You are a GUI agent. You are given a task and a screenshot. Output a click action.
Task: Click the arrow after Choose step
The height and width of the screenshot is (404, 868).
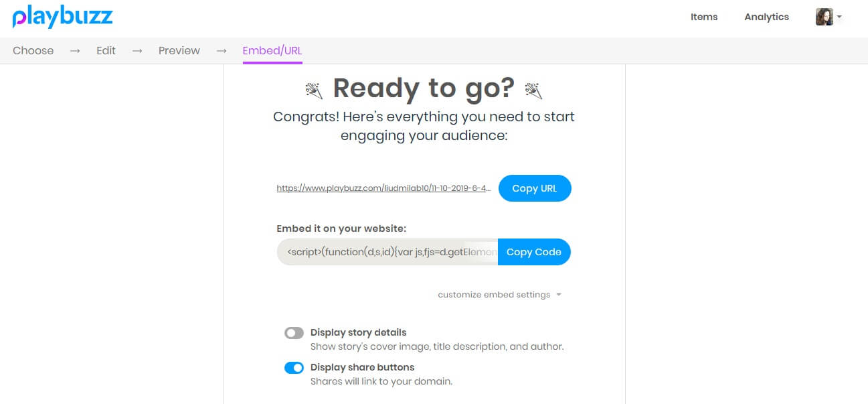75,51
